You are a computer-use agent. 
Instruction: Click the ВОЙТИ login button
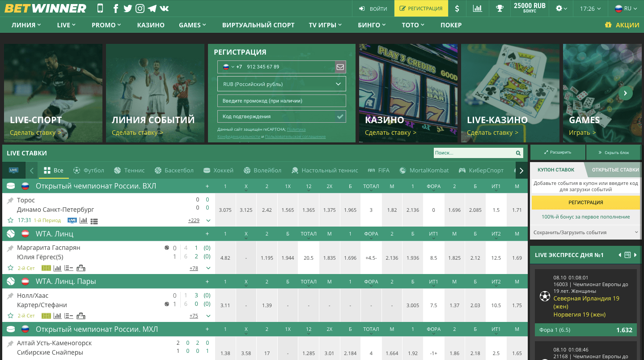[x=373, y=8]
